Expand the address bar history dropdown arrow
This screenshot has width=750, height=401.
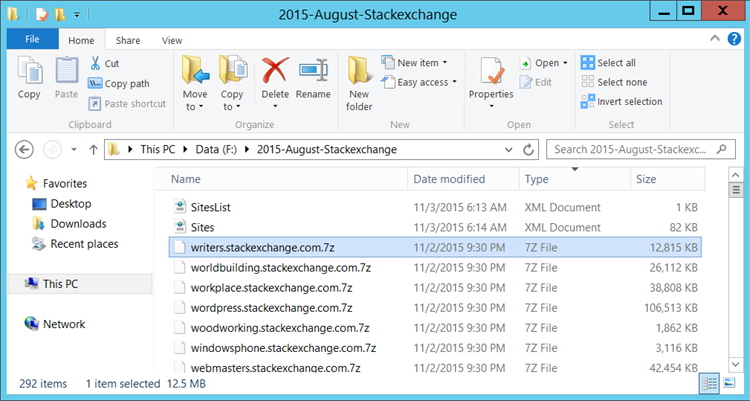(507, 150)
